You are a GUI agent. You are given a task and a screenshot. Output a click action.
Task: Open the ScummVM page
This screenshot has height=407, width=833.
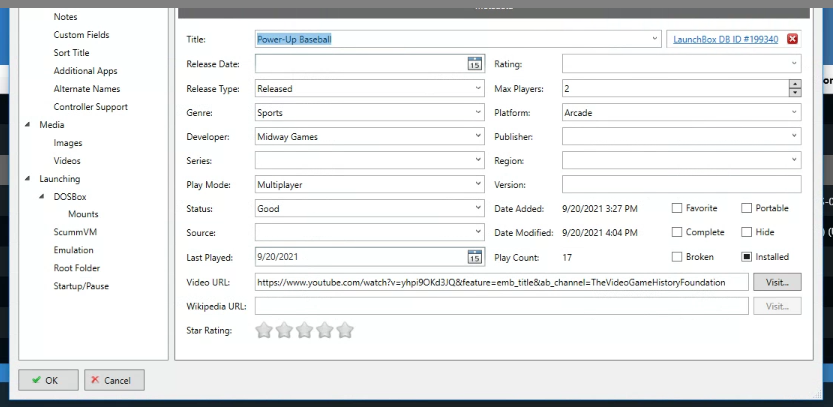tap(75, 232)
